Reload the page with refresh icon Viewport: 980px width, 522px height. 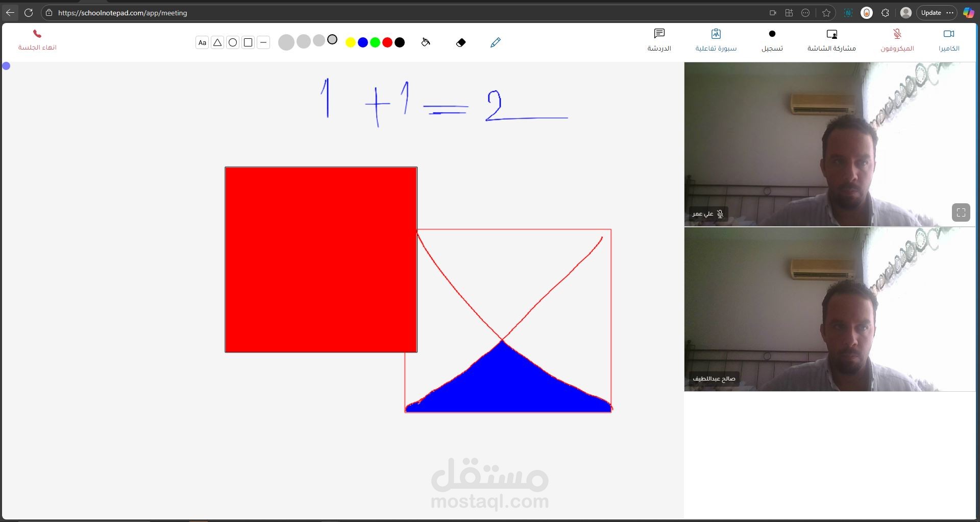[29, 13]
